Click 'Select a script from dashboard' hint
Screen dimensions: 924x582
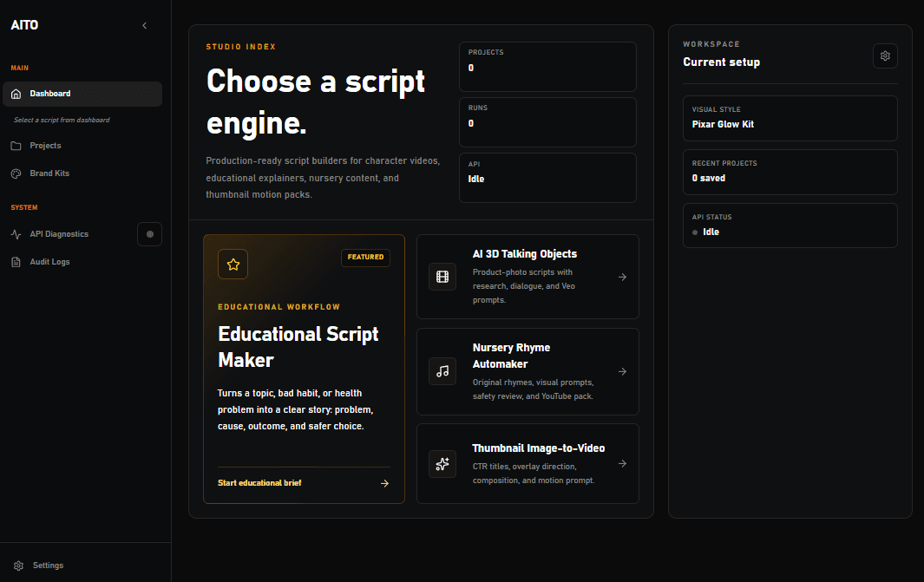[62, 121]
